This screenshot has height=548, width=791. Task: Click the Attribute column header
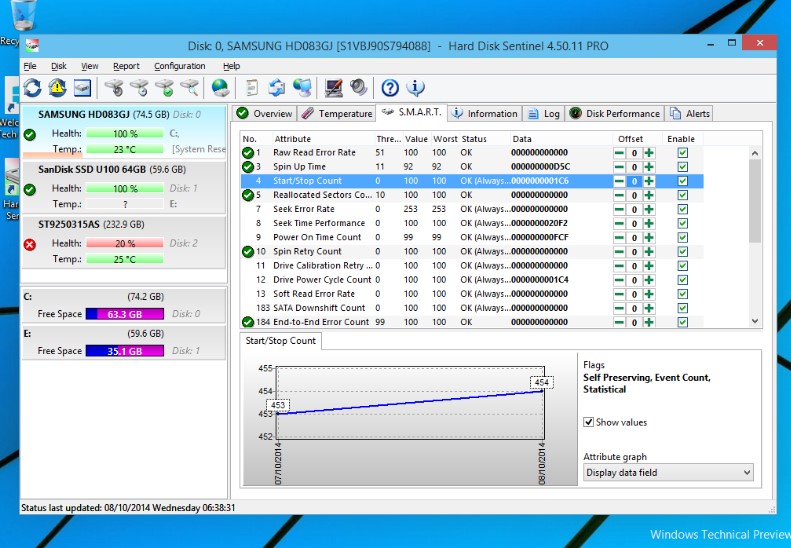(322, 139)
